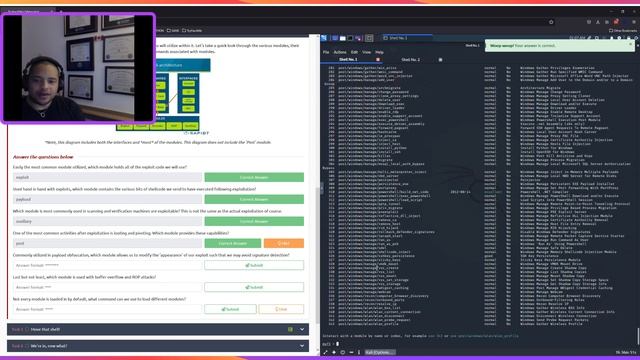Image resolution: width=640 pixels, height=360 pixels.
Task: Click the split-view divider handle
Action: (x=321, y=188)
